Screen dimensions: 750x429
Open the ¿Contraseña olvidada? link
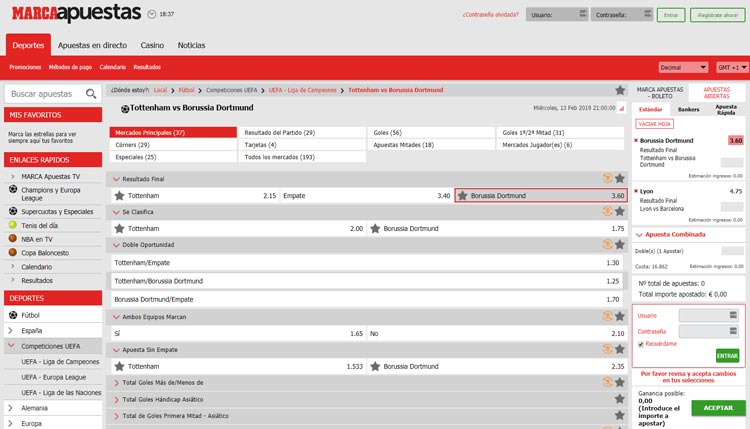(x=490, y=15)
